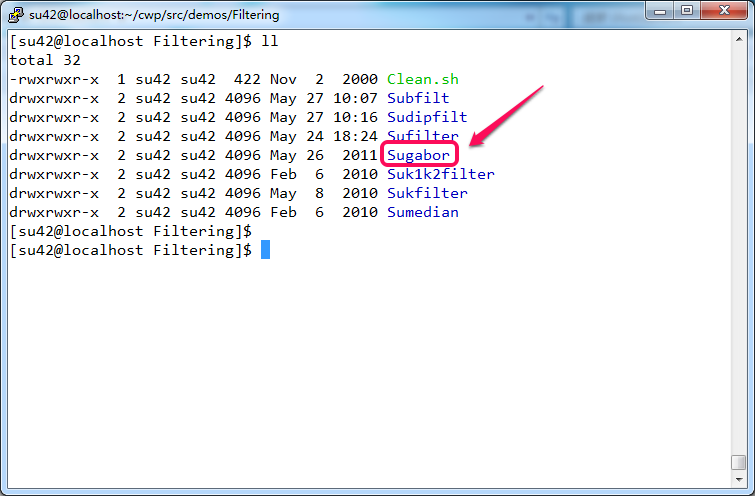
Task: Maximize the terminal window
Action: (687, 11)
